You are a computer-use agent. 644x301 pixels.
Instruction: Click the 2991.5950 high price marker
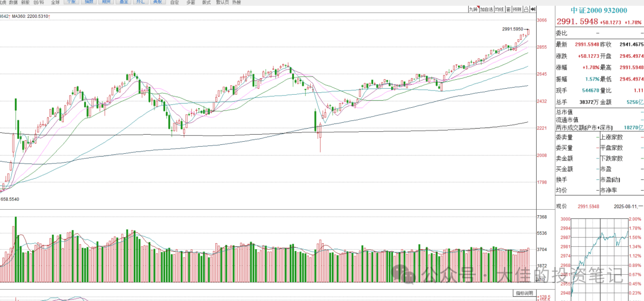point(512,29)
